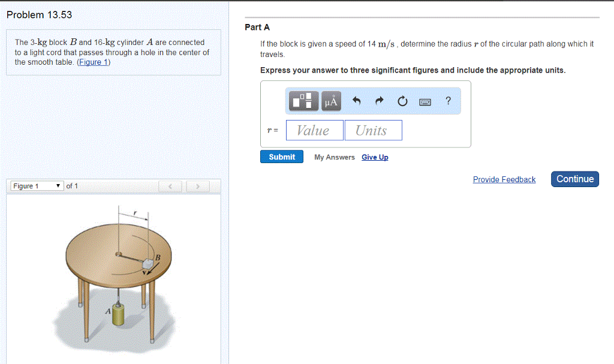This screenshot has height=364, width=614.
Task: Click the question mark help icon
Action: coord(447,101)
